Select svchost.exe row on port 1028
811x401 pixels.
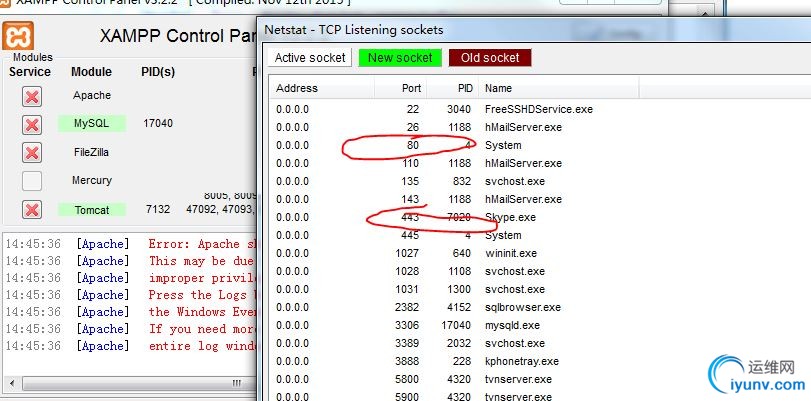pyautogui.click(x=538, y=271)
